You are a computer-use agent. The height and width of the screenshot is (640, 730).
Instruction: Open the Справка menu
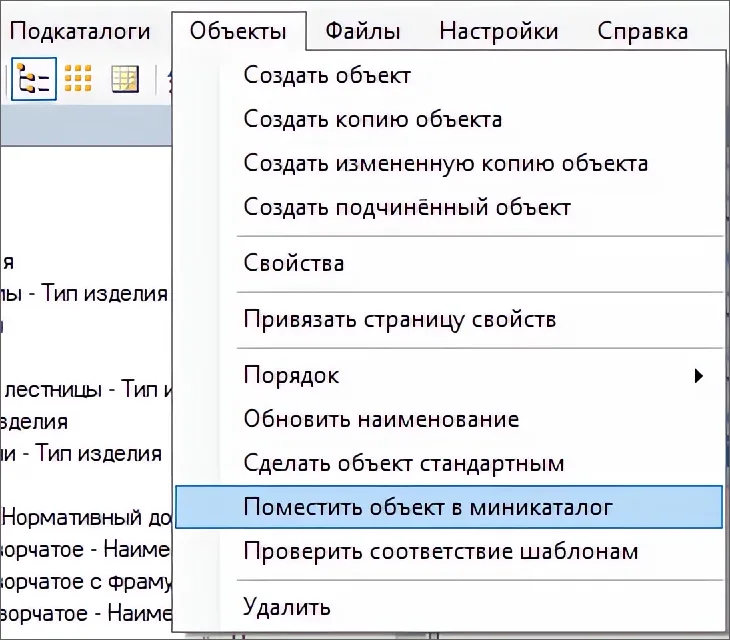coord(642,31)
